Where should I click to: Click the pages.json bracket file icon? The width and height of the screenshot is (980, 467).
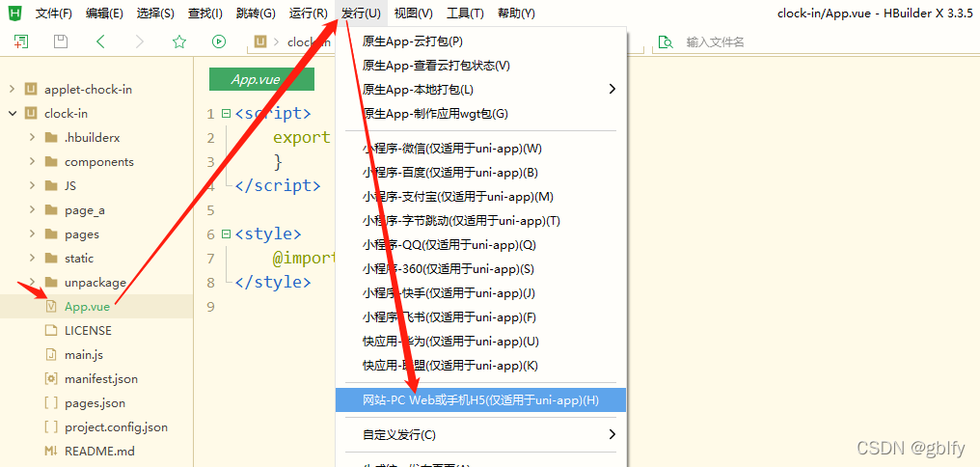pos(51,403)
